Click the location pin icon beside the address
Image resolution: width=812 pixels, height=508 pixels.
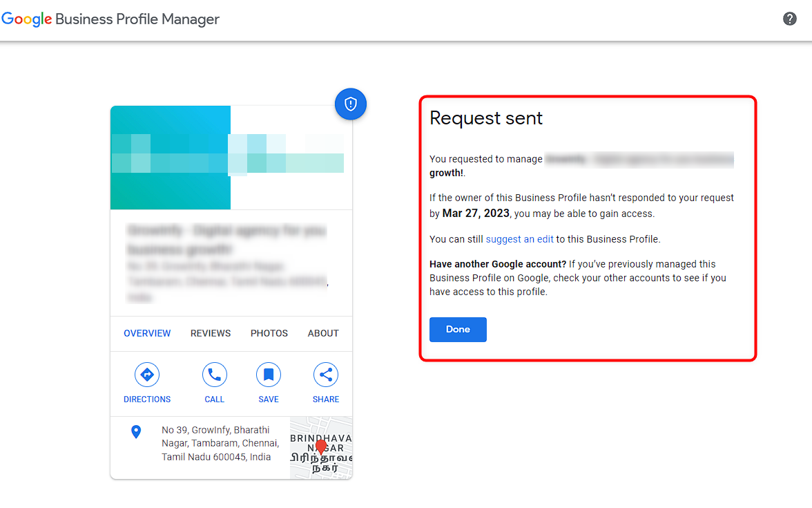pos(135,431)
